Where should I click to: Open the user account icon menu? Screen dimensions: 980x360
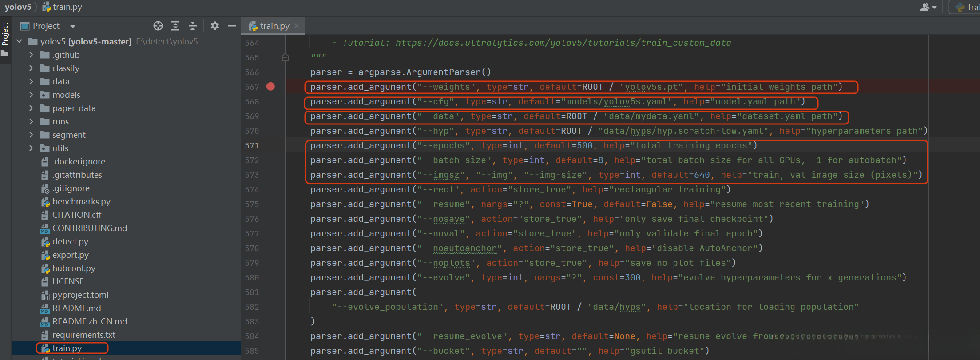pos(928,7)
